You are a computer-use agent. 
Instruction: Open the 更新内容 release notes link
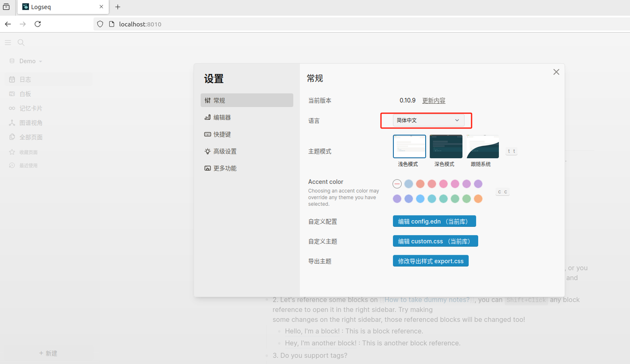point(434,100)
